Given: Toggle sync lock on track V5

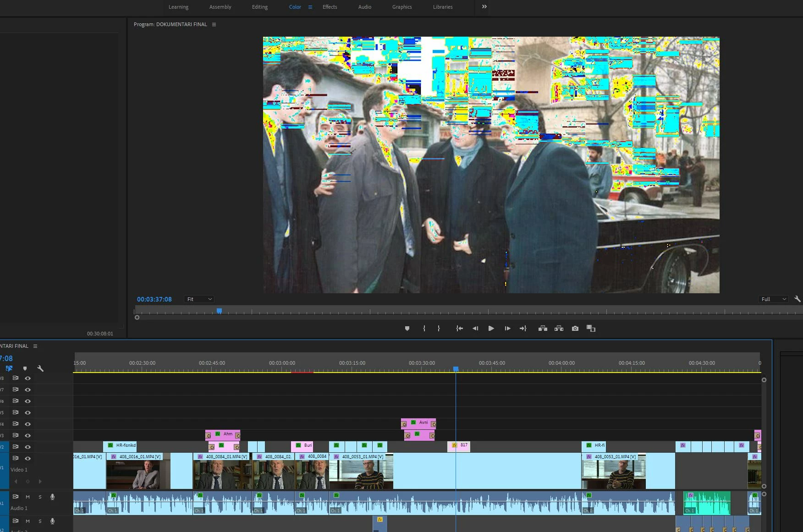Looking at the screenshot, I should pyautogui.click(x=15, y=412).
